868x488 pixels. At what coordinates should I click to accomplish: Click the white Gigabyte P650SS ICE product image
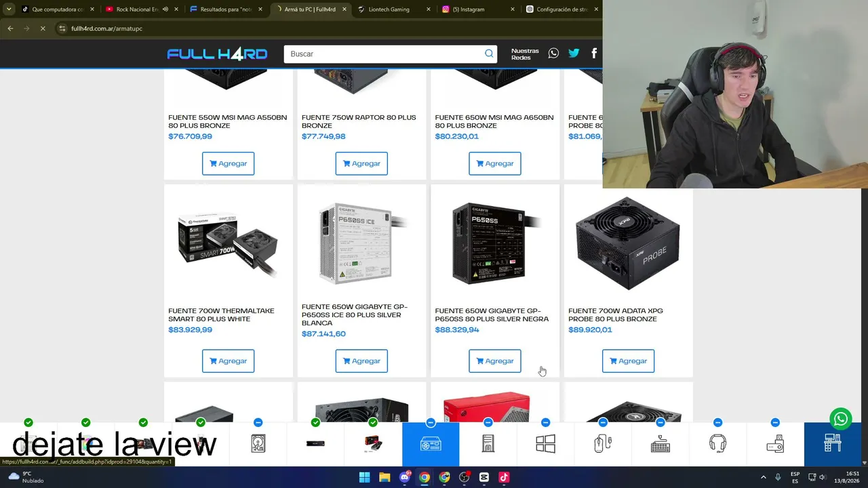tap(361, 244)
